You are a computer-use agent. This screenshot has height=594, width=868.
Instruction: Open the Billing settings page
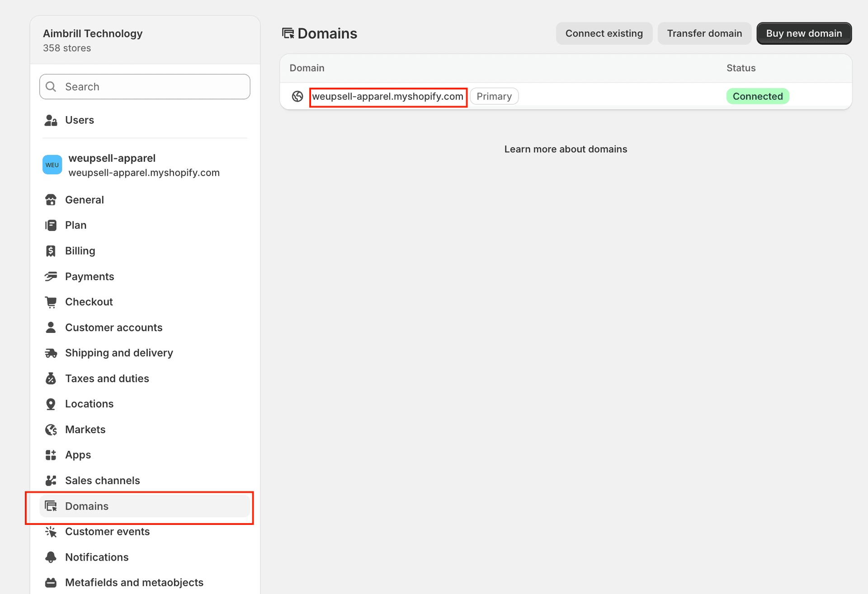pos(145,251)
